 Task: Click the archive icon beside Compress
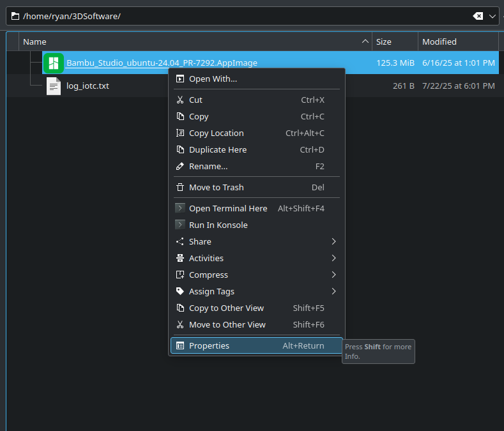(x=180, y=275)
